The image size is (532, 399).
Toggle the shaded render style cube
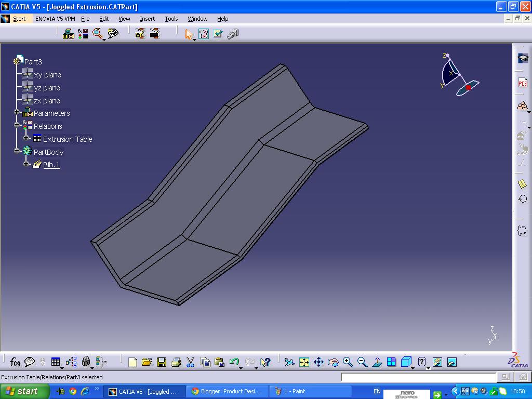coord(407,362)
